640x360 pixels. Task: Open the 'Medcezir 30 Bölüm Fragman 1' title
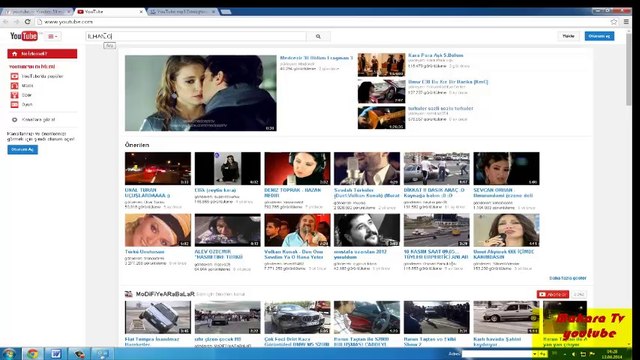point(316,58)
